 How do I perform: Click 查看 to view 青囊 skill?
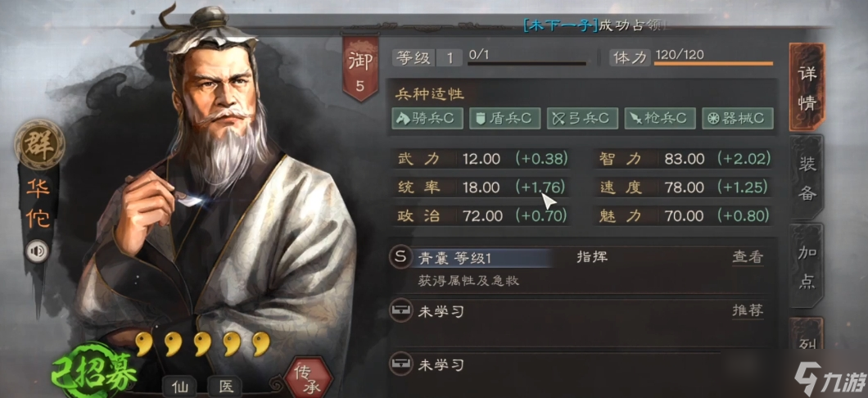click(748, 257)
